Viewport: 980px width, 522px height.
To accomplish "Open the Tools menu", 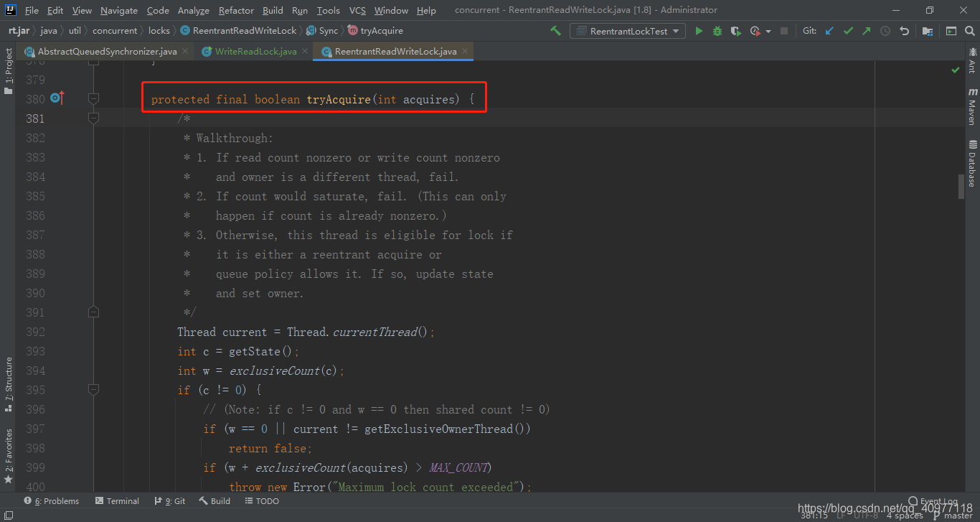I will 329,10.
